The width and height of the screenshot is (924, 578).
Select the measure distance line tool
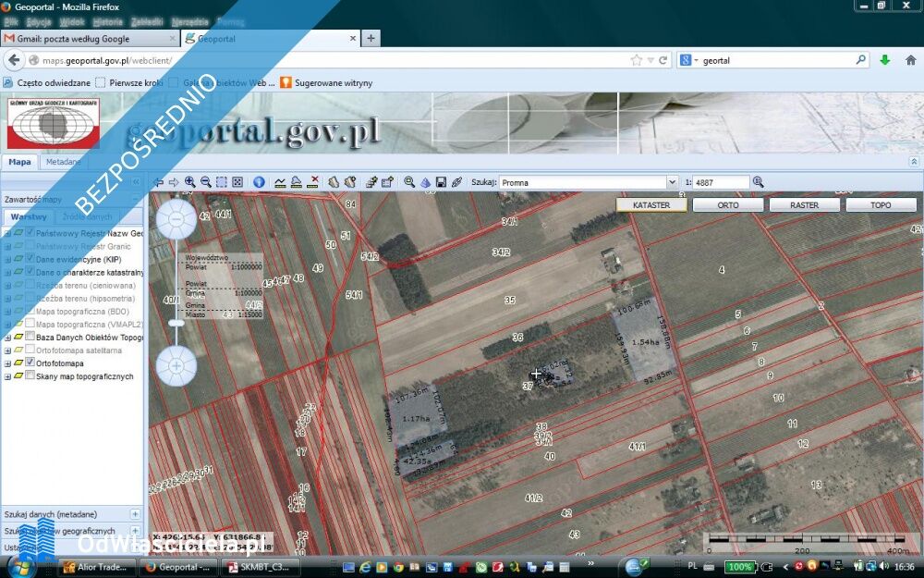(280, 182)
